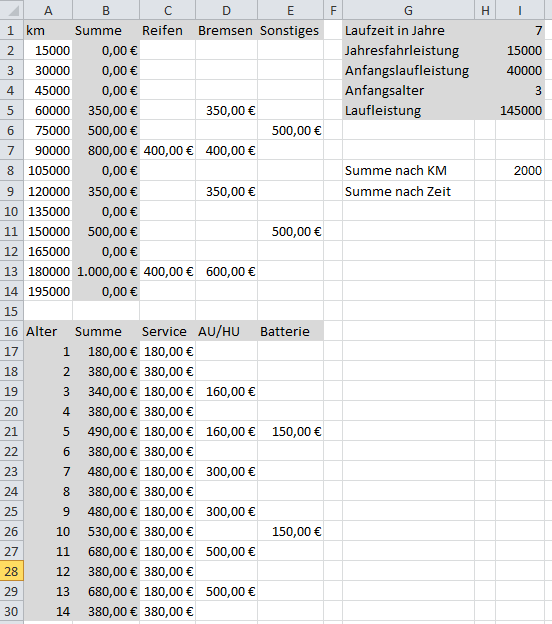
Task: Click the 1.000,00 € sum cell
Action: (106, 271)
